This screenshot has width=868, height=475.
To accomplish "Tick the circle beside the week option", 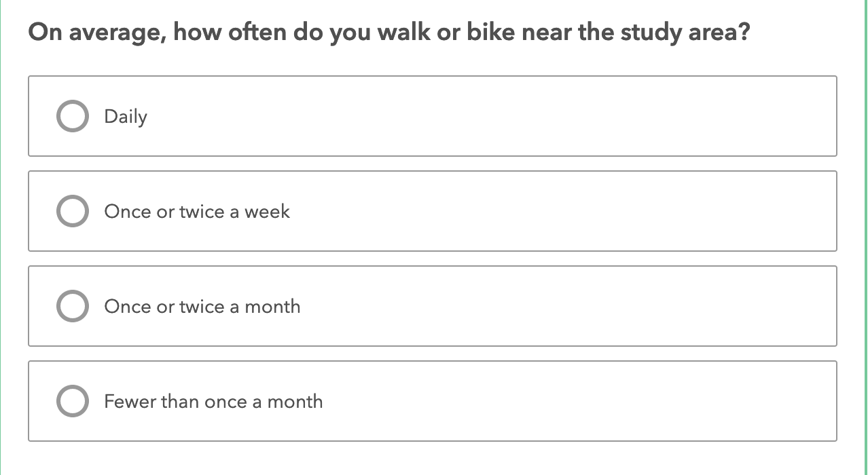I will tap(72, 211).
